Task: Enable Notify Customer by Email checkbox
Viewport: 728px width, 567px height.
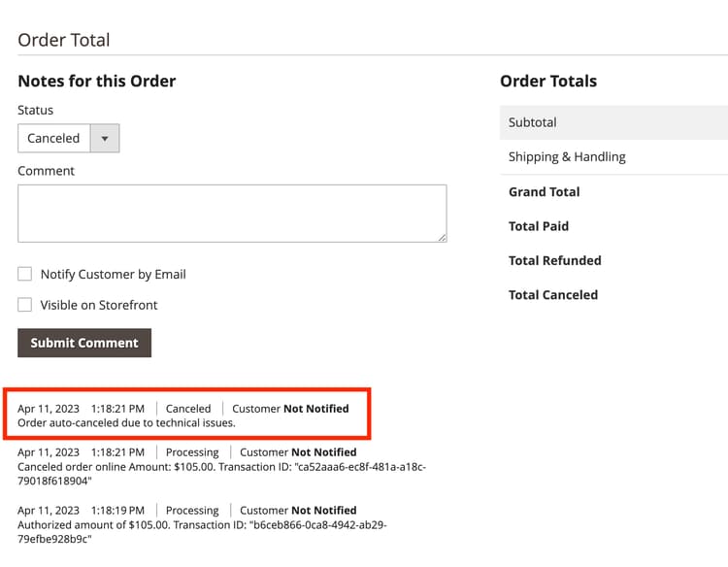Action: tap(25, 274)
